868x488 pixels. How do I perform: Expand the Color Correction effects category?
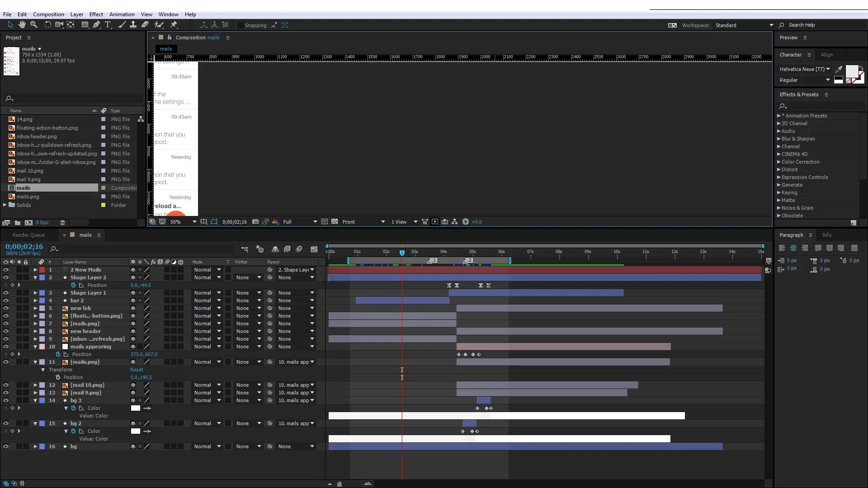pos(779,162)
